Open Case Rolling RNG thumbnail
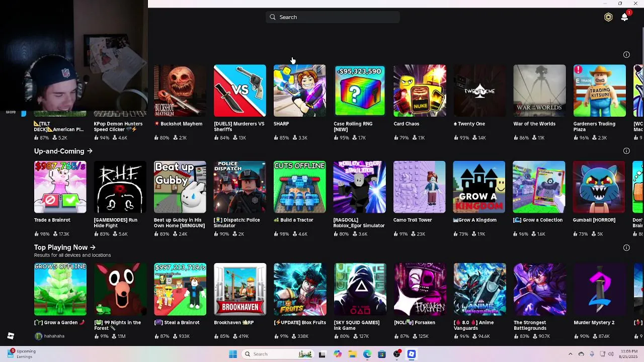The image size is (644, 362). [x=360, y=90]
